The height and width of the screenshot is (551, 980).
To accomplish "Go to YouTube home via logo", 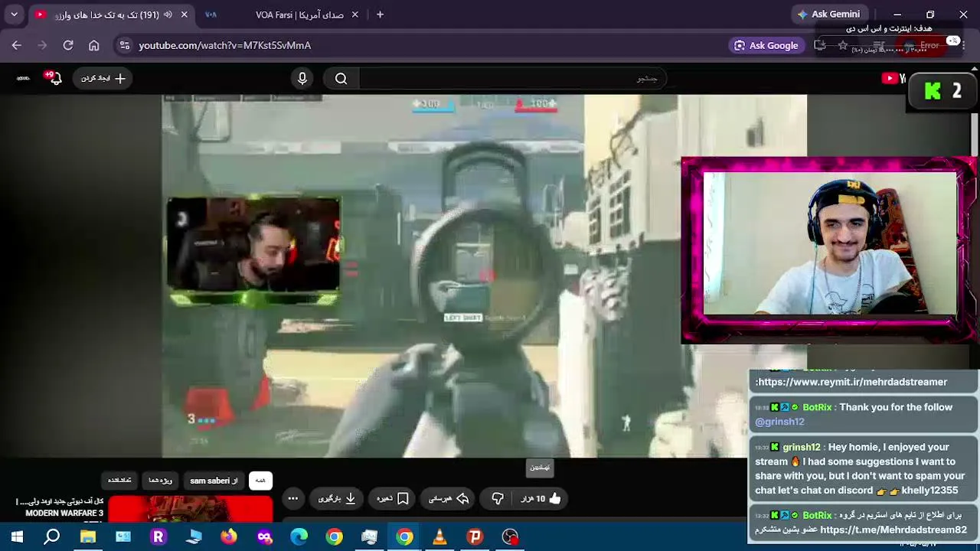I will tap(893, 78).
